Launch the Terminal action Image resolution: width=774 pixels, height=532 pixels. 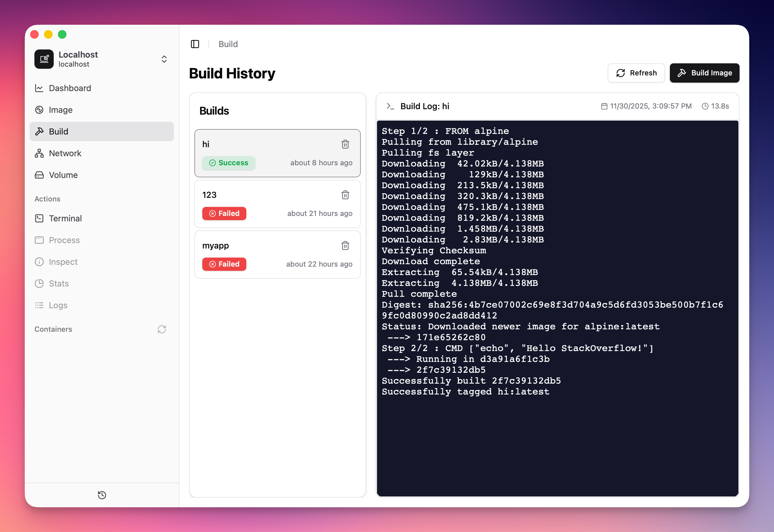tap(65, 218)
